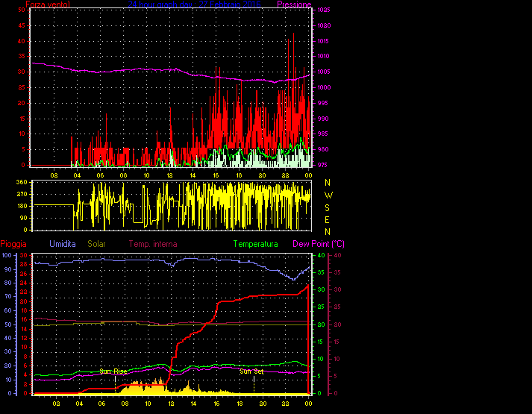
Task: Click the '1025' pressure axis value
Action: (x=324, y=10)
